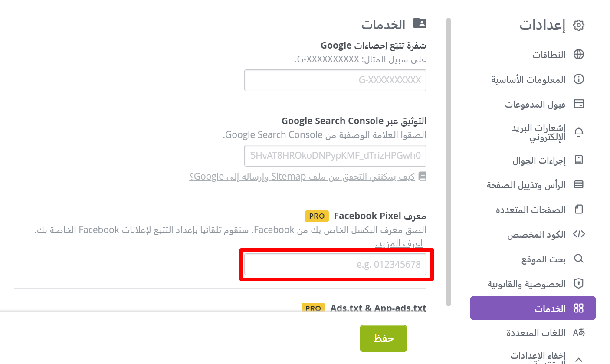Focus the Google Search Console meta tag field
610x364 pixels.
[x=335, y=156]
